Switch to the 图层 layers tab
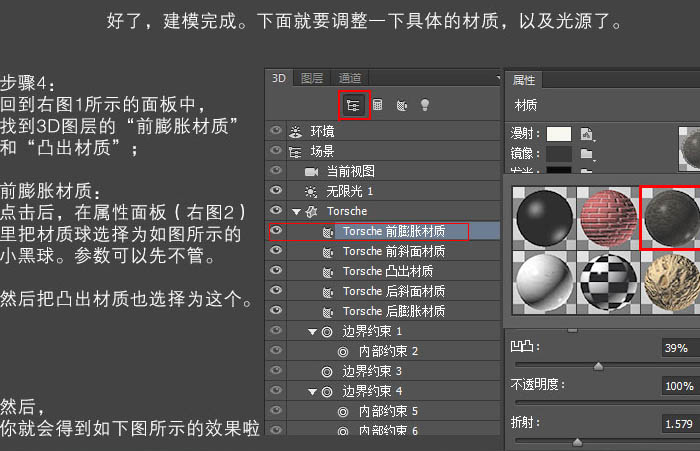 point(312,78)
